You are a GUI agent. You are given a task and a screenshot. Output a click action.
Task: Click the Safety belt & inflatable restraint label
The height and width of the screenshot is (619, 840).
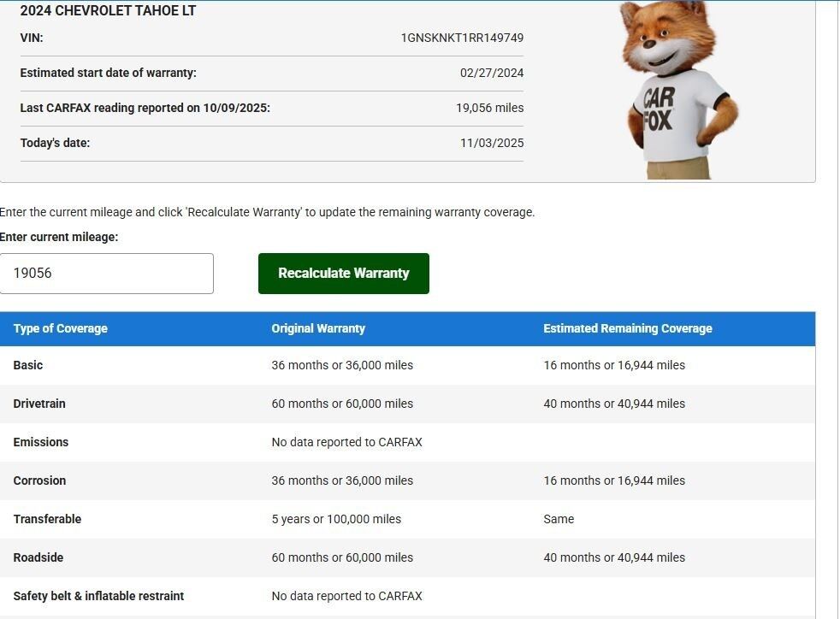(x=98, y=596)
